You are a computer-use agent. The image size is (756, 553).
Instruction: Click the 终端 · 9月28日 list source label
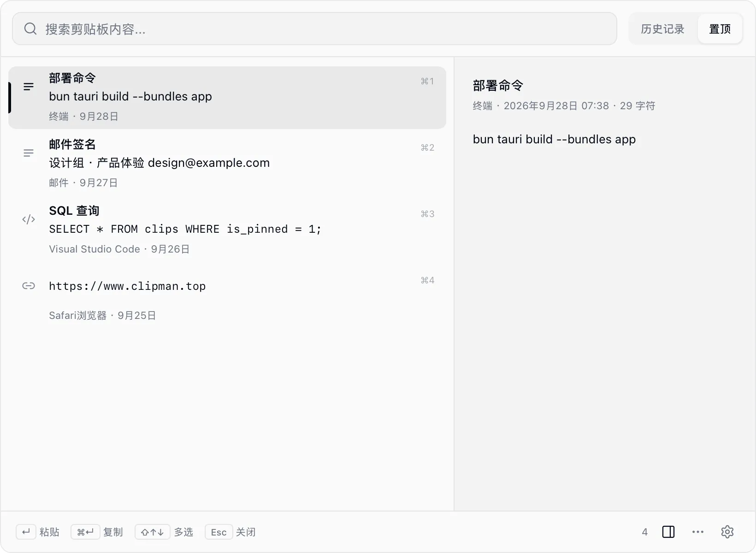pyautogui.click(x=83, y=117)
